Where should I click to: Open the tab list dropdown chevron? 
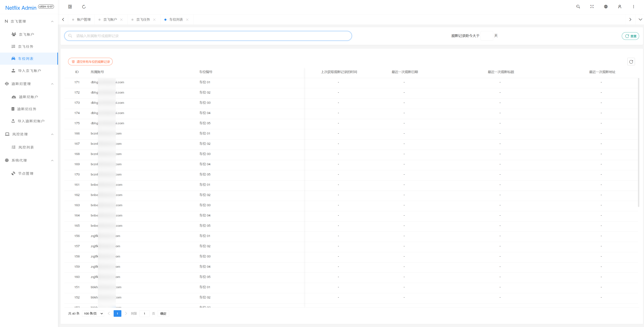(640, 19)
